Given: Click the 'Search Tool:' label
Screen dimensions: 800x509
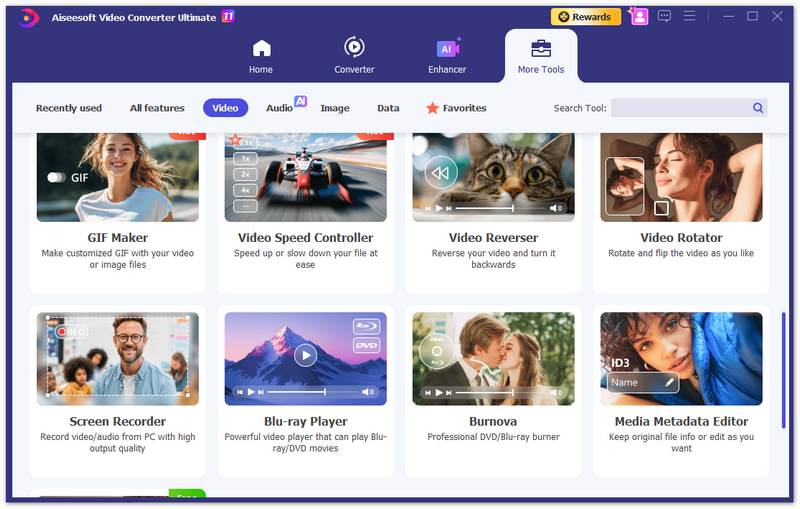Looking at the screenshot, I should (580, 108).
